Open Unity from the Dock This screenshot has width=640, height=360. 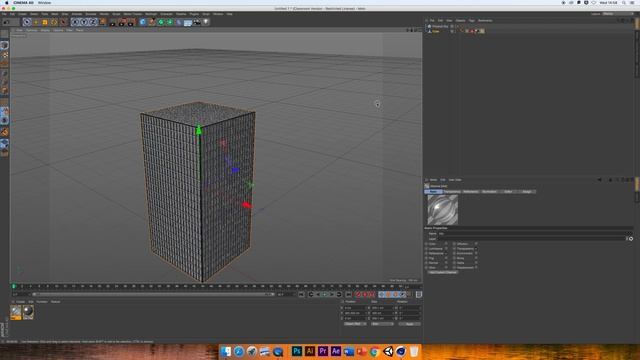[388, 351]
